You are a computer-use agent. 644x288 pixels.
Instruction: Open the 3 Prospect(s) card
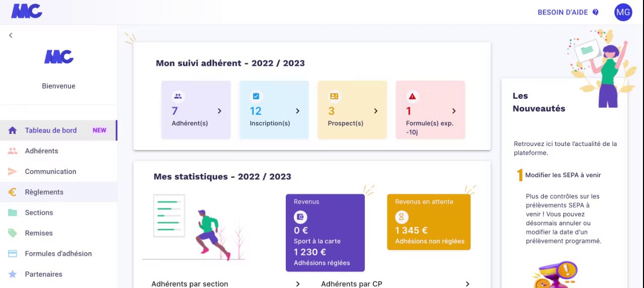(x=352, y=110)
